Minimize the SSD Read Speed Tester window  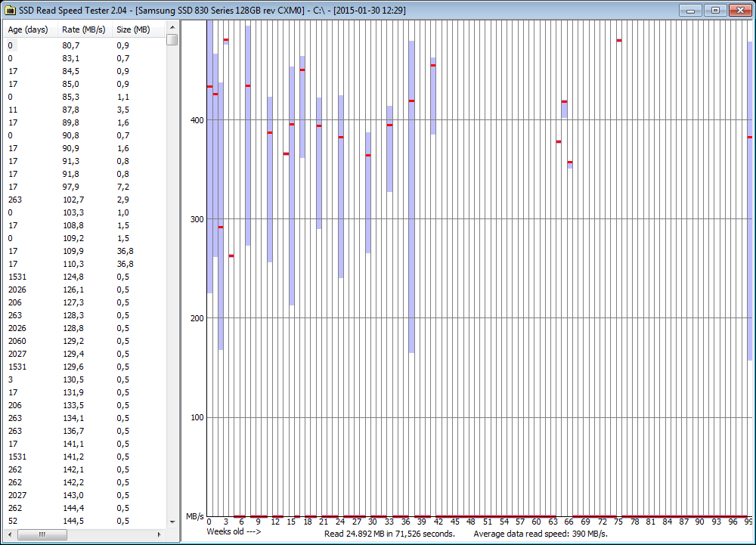[690, 10]
